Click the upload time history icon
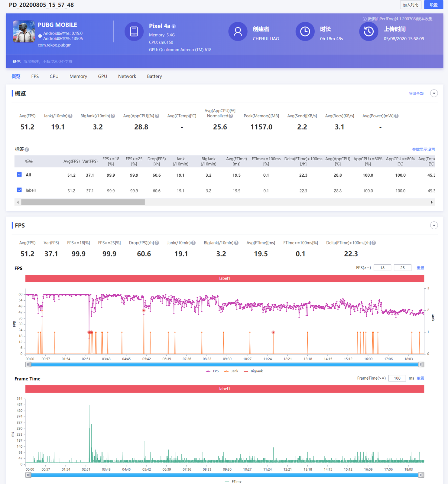 click(x=368, y=31)
